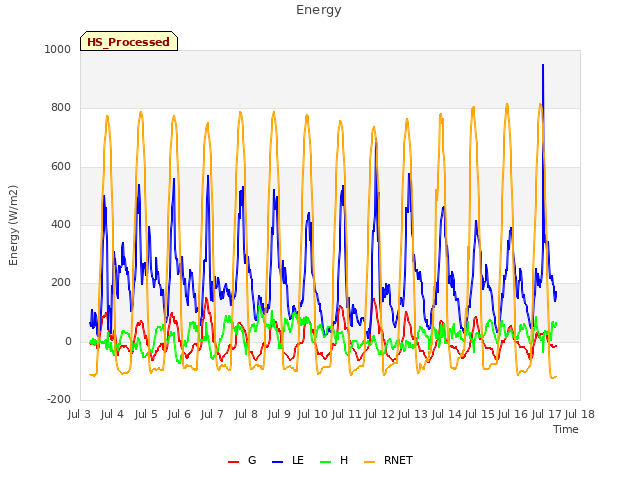
Task: Click the 800 y-axis tick label
Action: click(61, 108)
